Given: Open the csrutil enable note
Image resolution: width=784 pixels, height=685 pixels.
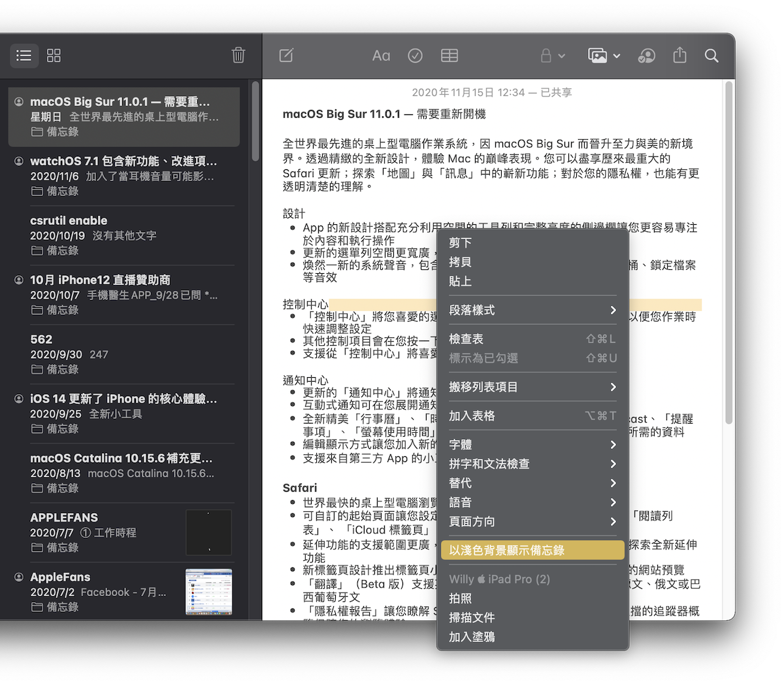Looking at the screenshot, I should 123,235.
